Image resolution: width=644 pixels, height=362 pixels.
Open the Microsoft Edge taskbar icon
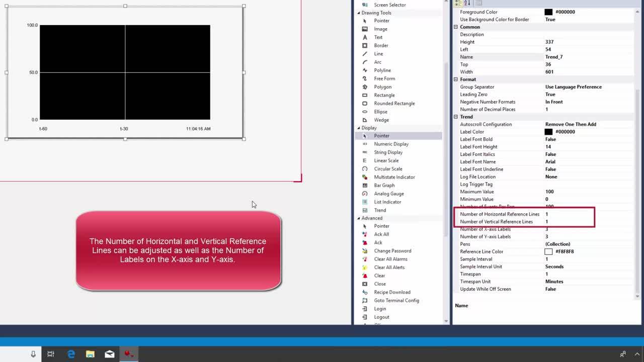pyautogui.click(x=71, y=353)
